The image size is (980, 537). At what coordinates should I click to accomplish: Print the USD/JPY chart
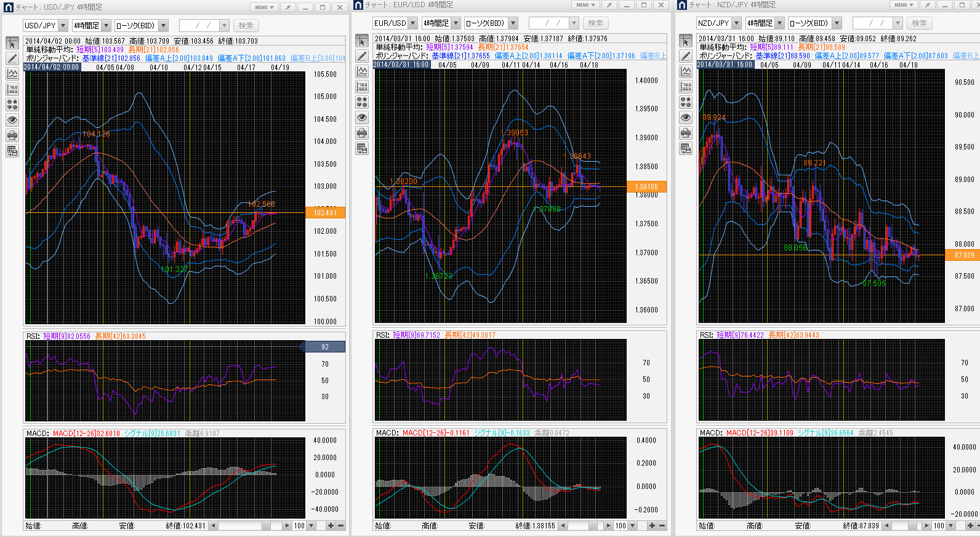[12, 135]
